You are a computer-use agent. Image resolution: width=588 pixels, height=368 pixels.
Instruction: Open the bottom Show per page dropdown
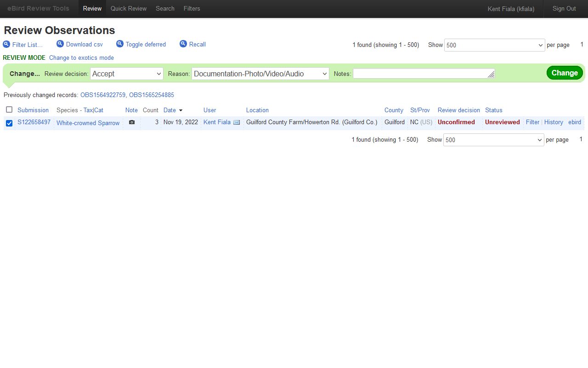494,140
